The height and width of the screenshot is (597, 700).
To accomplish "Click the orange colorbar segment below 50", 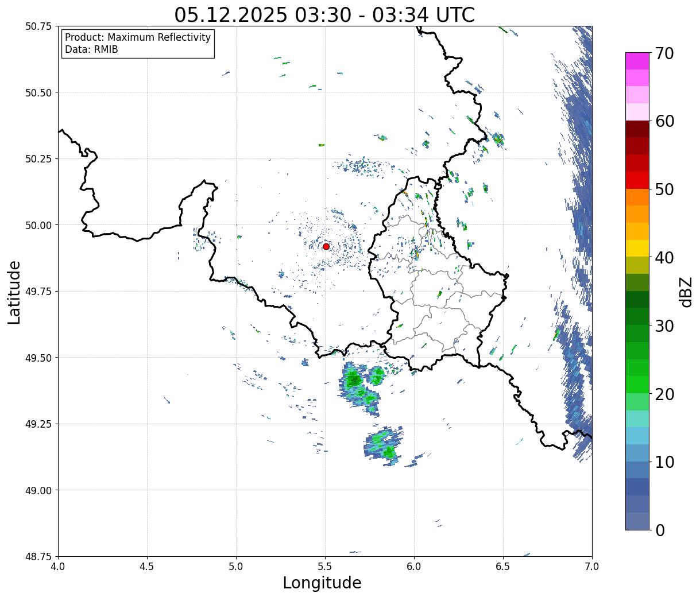I will (x=637, y=197).
